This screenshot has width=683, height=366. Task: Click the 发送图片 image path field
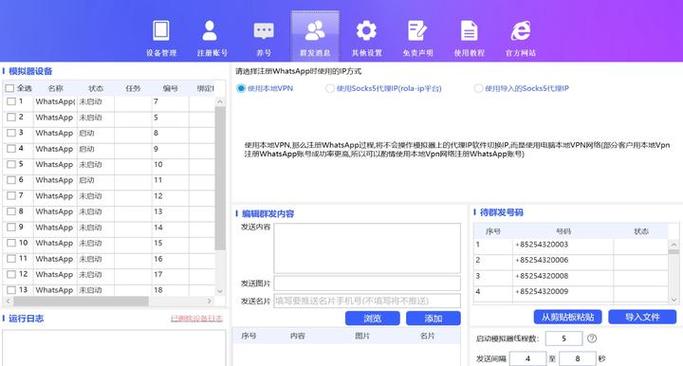pyautogui.click(x=367, y=283)
